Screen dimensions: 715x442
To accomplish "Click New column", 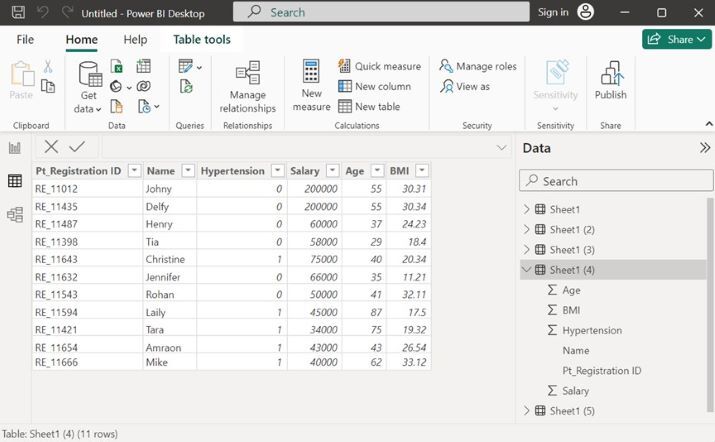I will point(375,86).
